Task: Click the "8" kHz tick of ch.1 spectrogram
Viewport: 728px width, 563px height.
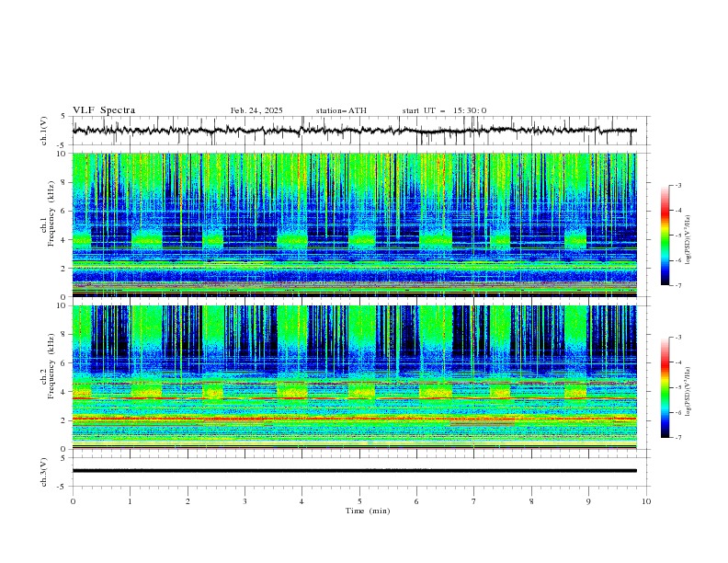Action: pyautogui.click(x=64, y=182)
